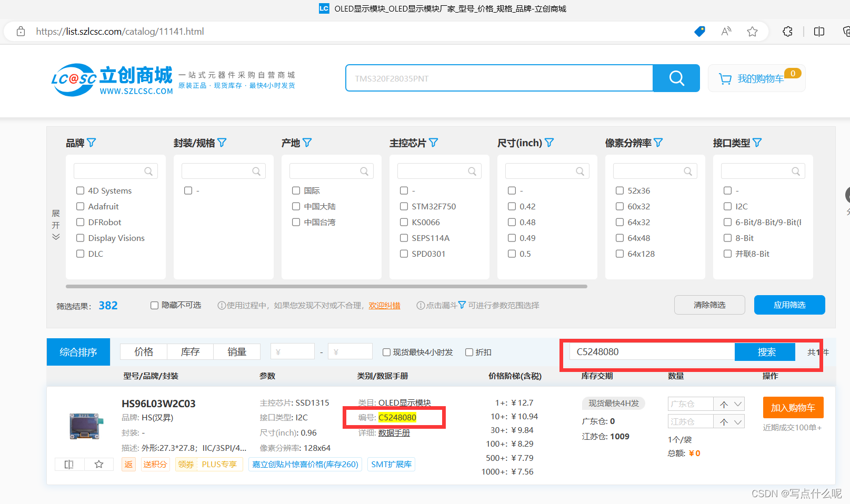Click the blue 搜索 button
The height and width of the screenshot is (504, 850).
coord(766,352)
